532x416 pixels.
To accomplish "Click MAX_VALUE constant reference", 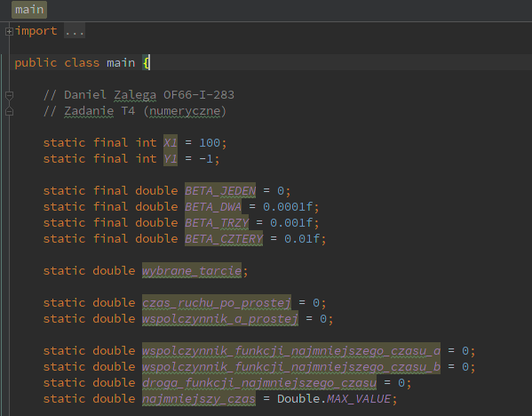I will (x=359, y=399).
